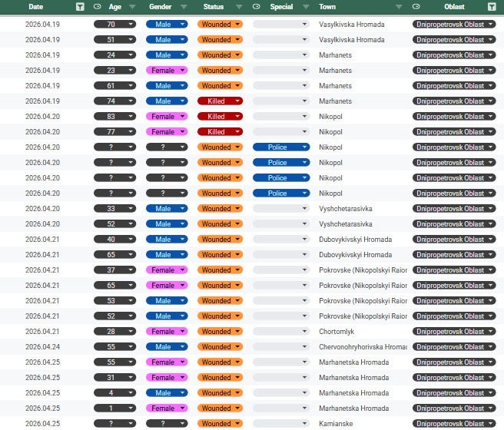
Task: Open the filter icon for Town column
Action: pos(399,7)
